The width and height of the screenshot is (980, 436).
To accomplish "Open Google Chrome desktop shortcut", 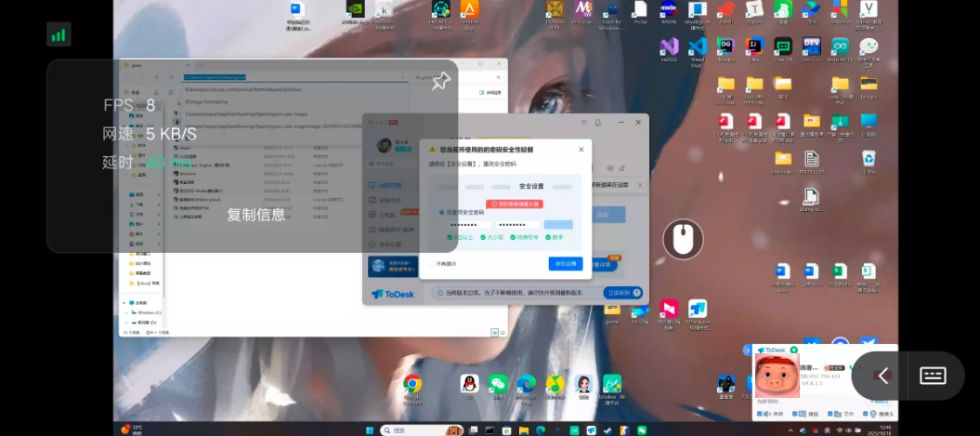I will pos(412,388).
